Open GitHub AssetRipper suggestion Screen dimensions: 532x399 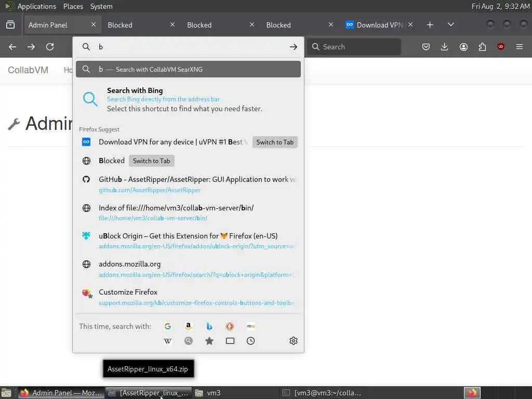pyautogui.click(x=188, y=184)
